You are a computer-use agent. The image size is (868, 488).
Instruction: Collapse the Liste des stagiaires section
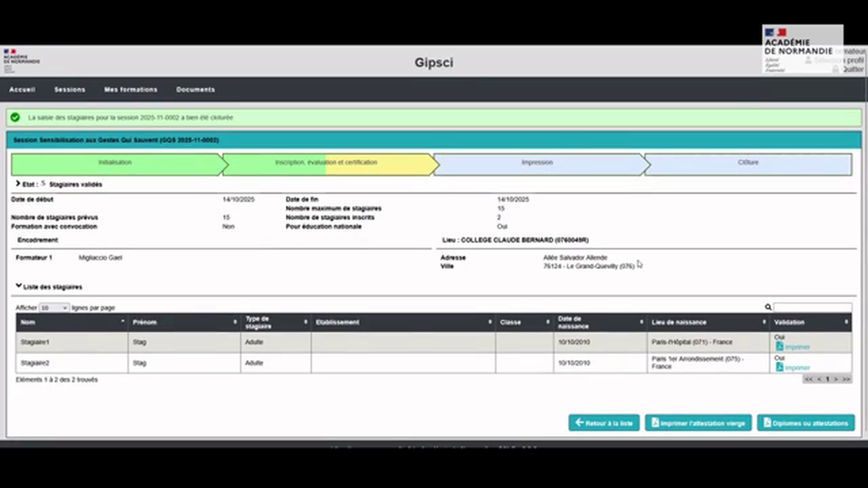coord(19,287)
